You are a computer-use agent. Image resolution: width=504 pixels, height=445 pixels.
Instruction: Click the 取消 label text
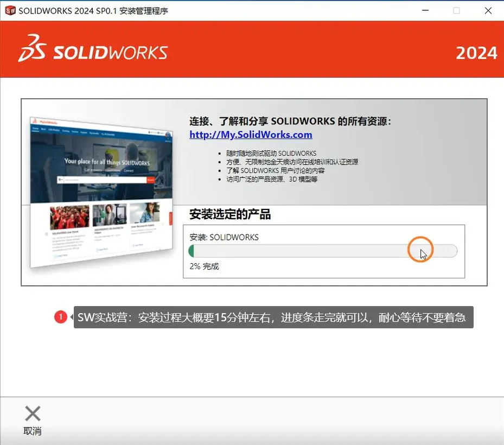pos(33,431)
